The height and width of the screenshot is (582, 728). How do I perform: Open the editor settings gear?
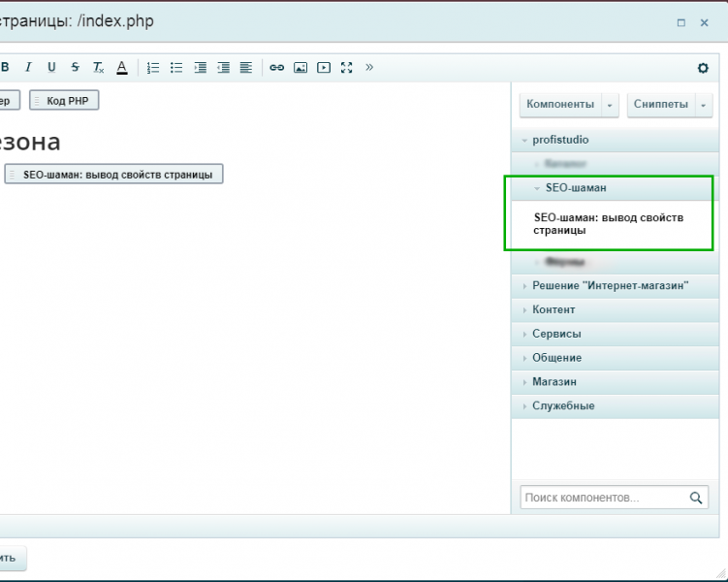pos(703,68)
